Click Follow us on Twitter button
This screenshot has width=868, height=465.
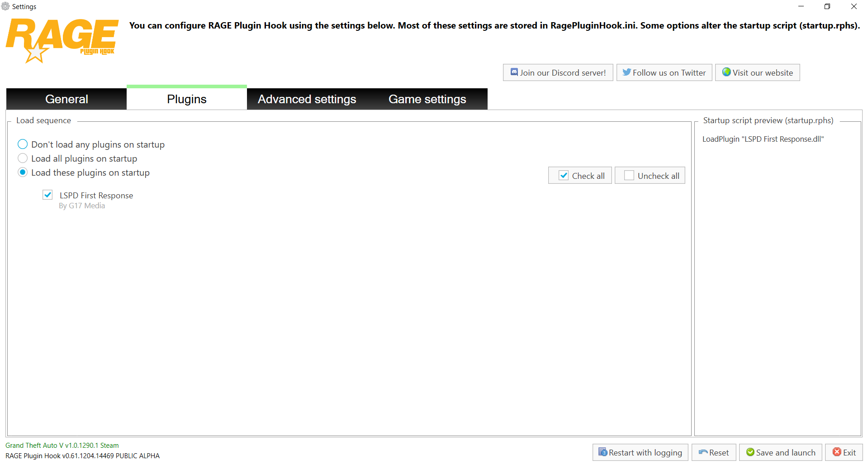coord(664,72)
